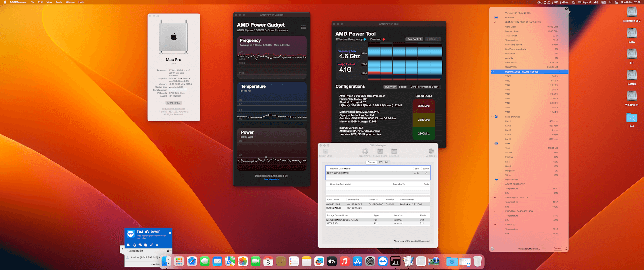Select 3700Mhz red speed step

pyautogui.click(x=424, y=106)
